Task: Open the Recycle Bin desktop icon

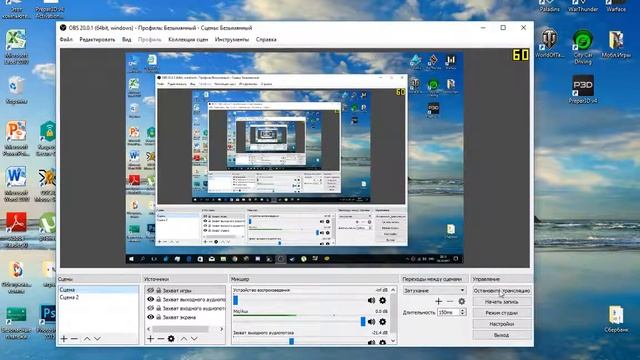Action: 16,90
